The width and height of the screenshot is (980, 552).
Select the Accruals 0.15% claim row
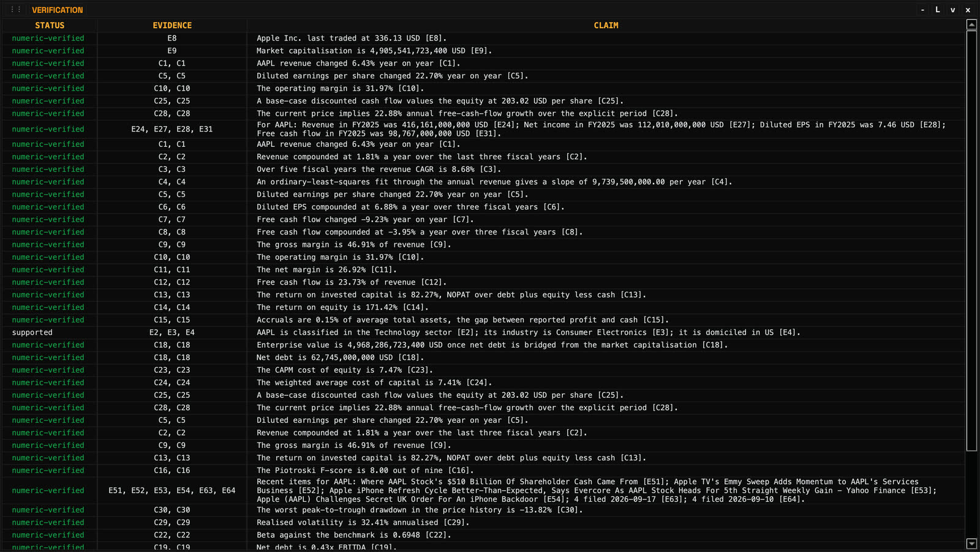point(462,319)
